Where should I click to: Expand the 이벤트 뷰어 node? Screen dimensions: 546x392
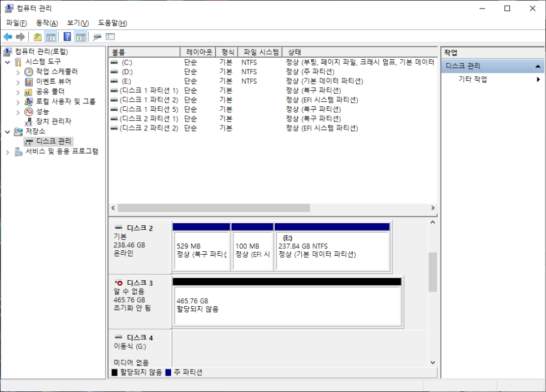(x=18, y=82)
